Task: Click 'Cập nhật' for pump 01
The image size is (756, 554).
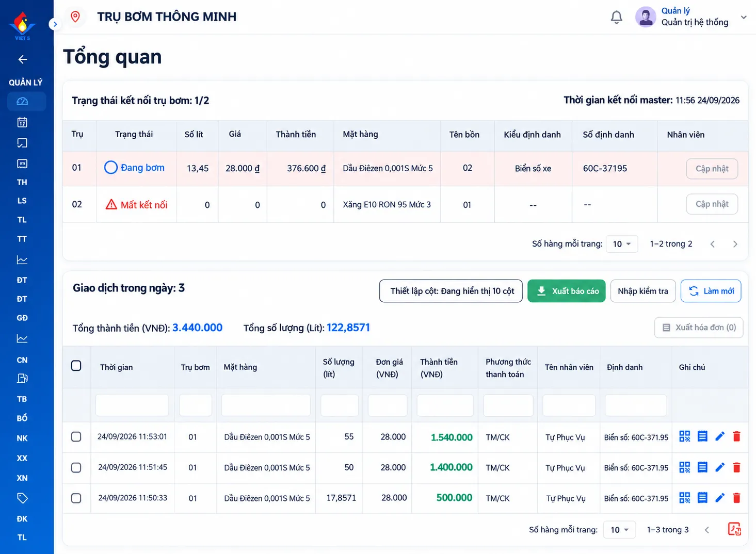Action: (x=712, y=169)
